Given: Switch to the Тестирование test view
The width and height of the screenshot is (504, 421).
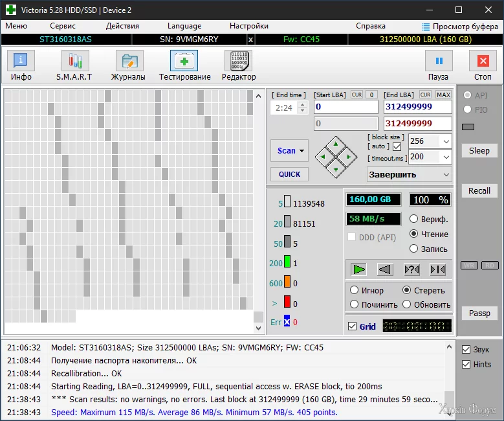Looking at the screenshot, I should point(184,65).
